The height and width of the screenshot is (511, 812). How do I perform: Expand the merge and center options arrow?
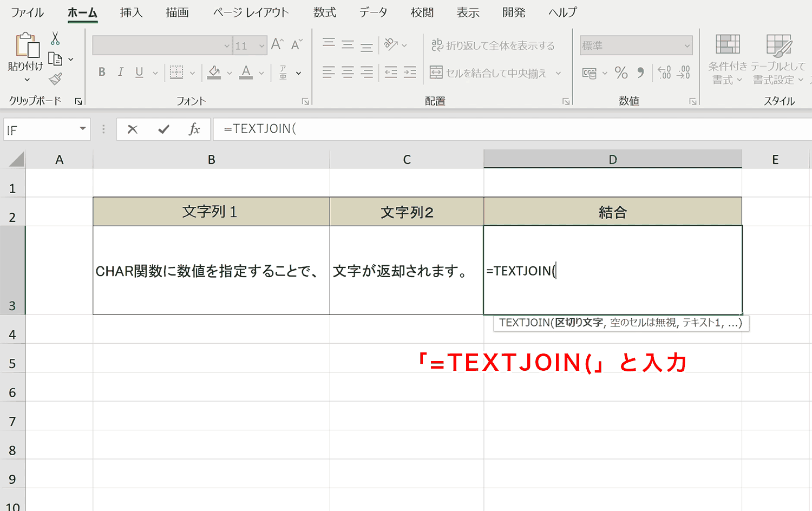pos(558,73)
